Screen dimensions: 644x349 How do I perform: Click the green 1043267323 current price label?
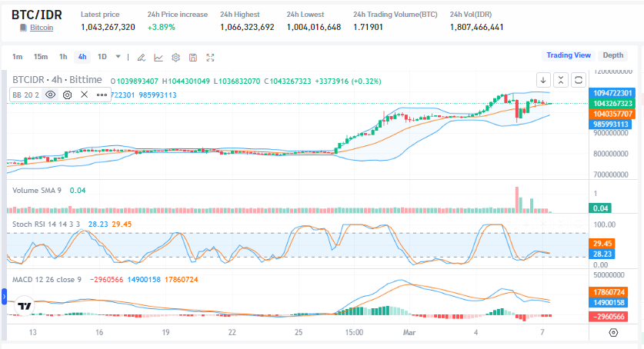point(612,103)
